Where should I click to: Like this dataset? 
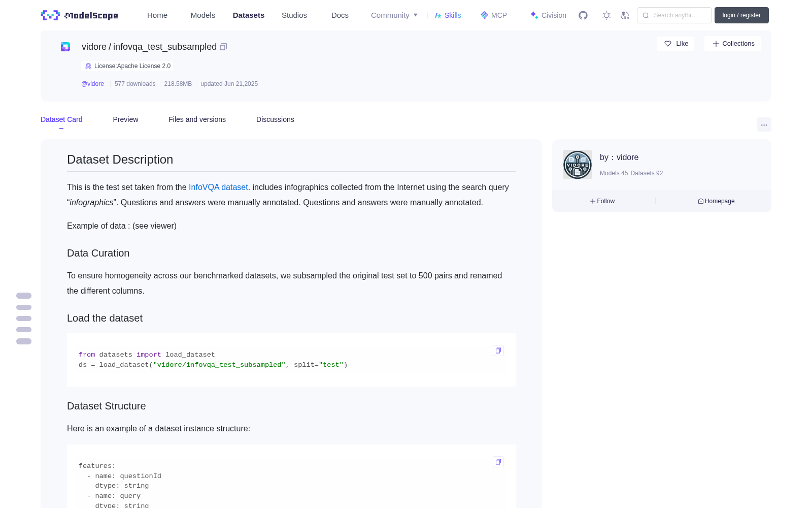point(675,44)
